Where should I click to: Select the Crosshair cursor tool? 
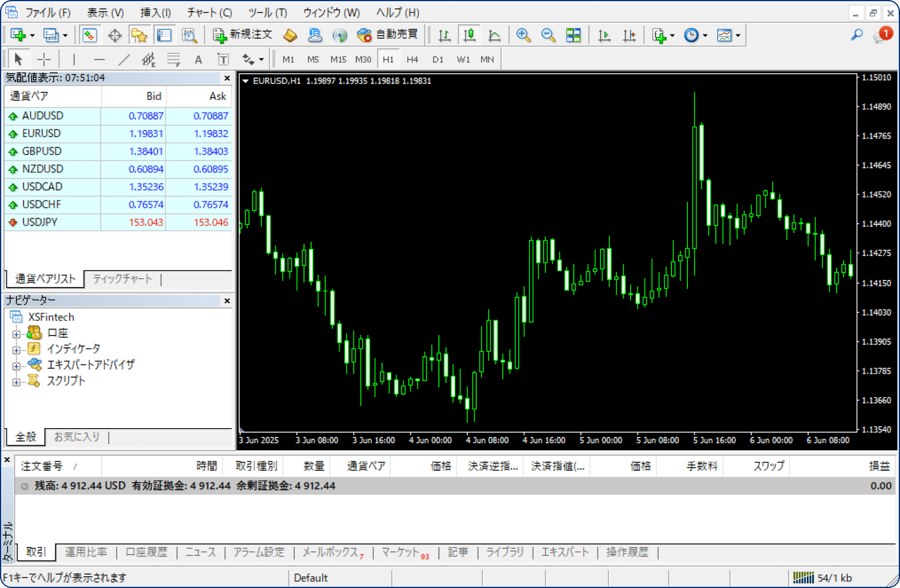(44, 59)
